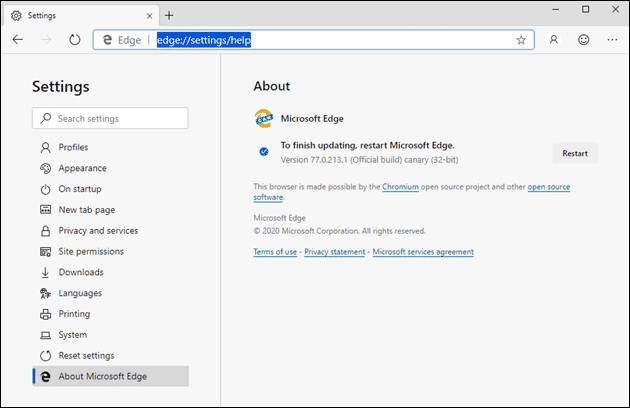Open a new tab with the plus button
630x408 pixels.
(x=169, y=16)
